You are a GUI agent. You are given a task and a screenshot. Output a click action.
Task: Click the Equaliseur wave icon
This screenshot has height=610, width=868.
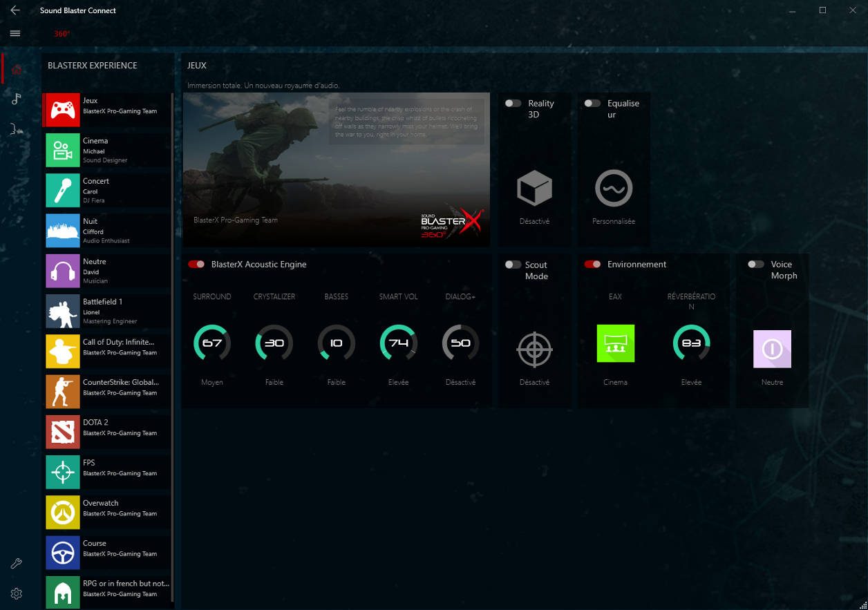613,188
